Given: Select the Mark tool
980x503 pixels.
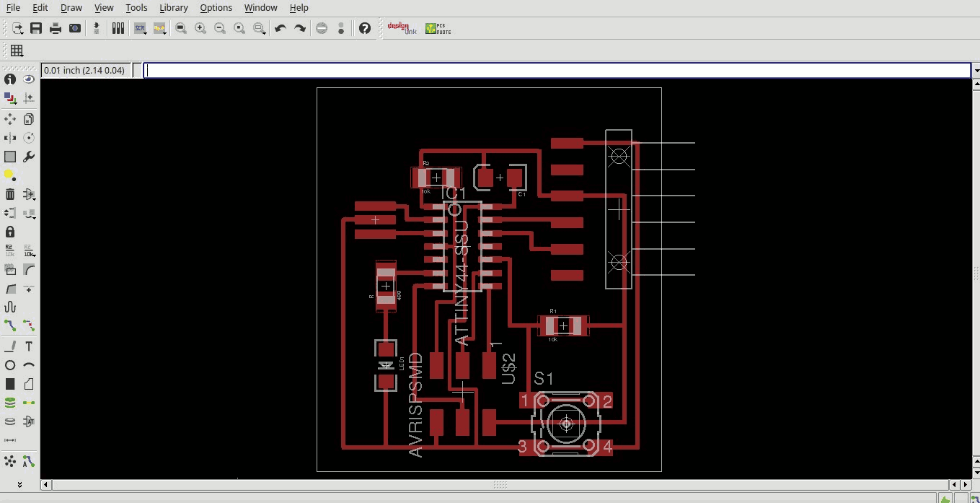Looking at the screenshot, I should click(x=29, y=97).
